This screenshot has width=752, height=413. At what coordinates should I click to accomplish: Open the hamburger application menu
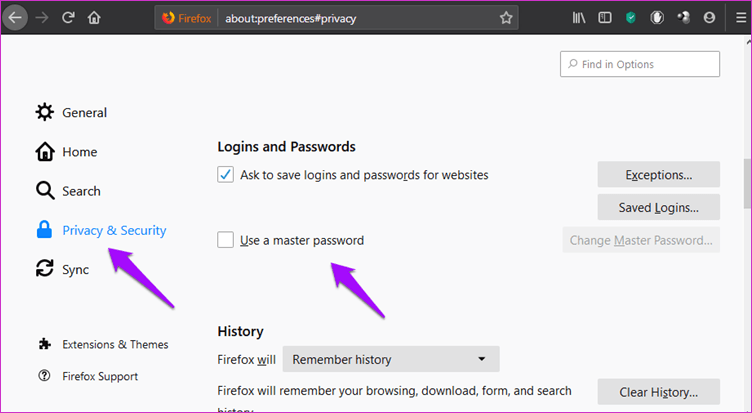coord(741,18)
